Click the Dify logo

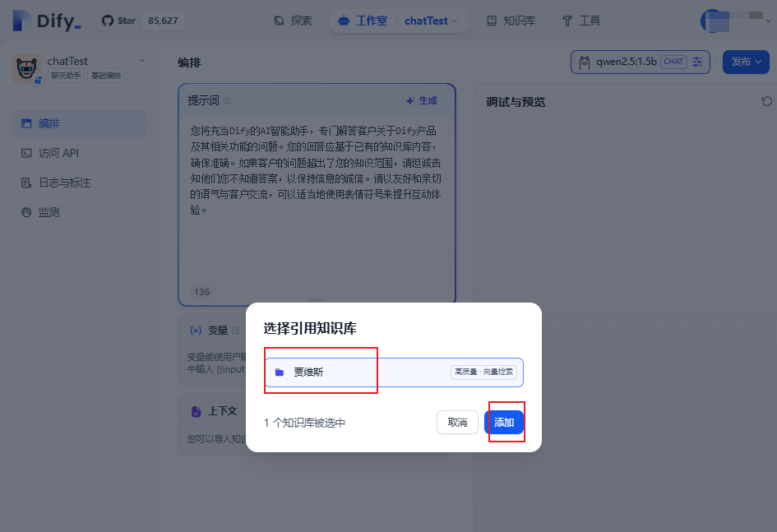(x=47, y=21)
